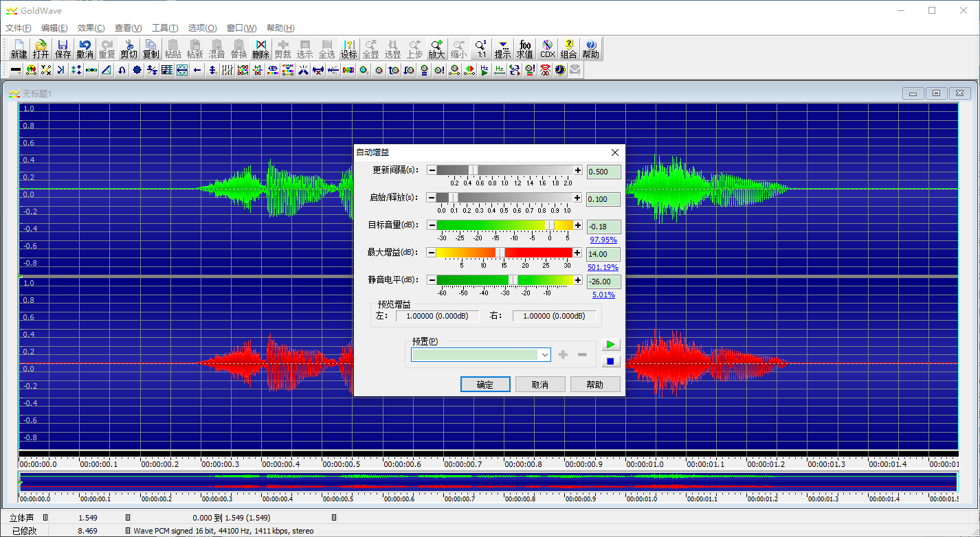The image size is (980, 537).
Task: Delete the selection with the 删除 icon
Action: (260, 49)
